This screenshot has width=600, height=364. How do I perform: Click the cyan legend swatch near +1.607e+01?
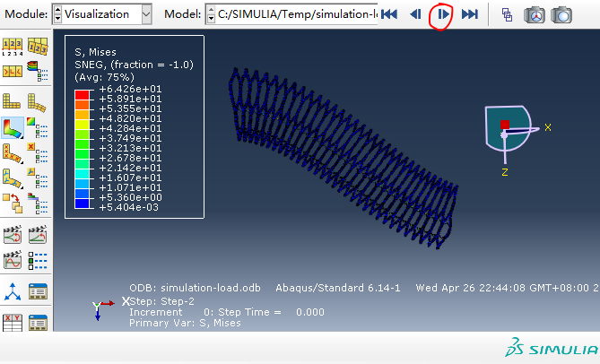click(x=82, y=174)
